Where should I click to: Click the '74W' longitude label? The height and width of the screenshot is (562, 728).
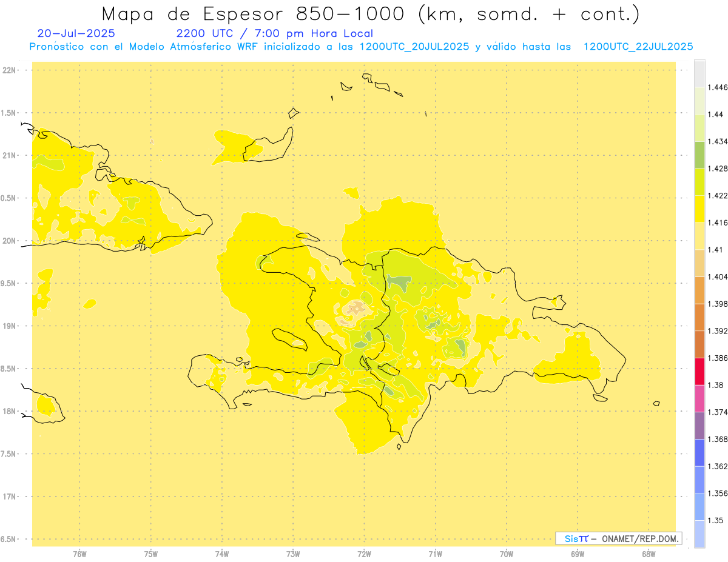click(221, 554)
